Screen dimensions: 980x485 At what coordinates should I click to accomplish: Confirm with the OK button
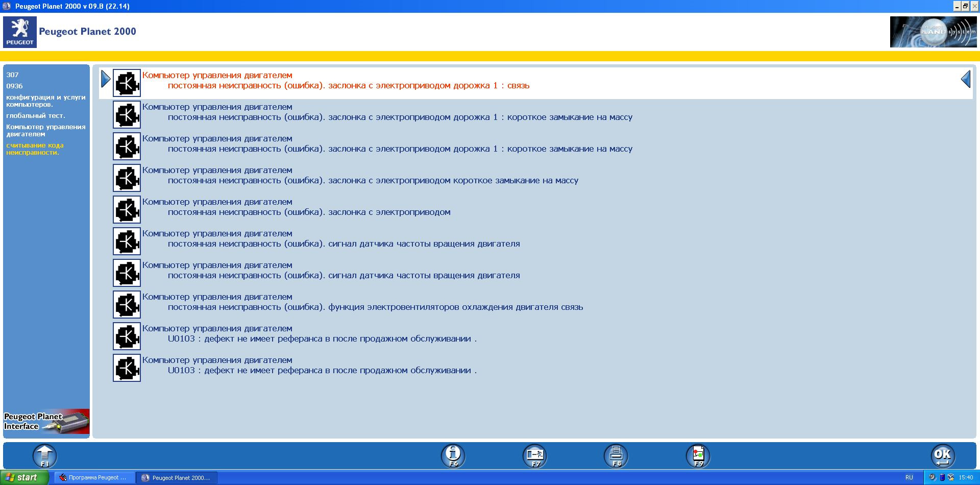click(943, 456)
